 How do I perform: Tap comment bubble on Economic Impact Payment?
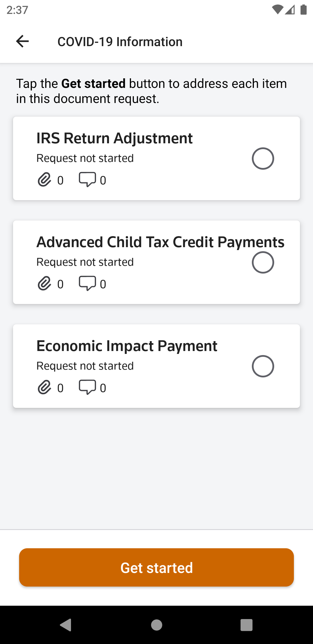[87, 387]
